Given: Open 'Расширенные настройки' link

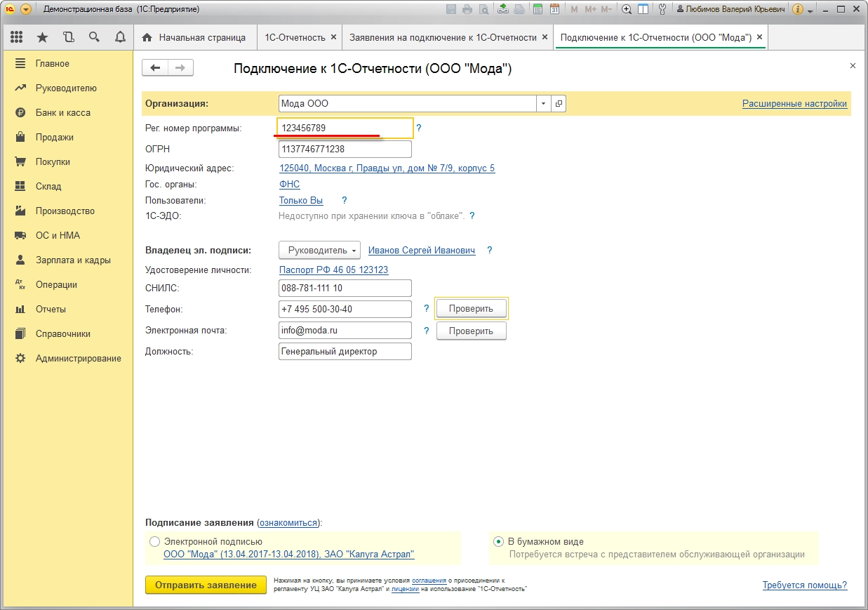Looking at the screenshot, I should pos(794,104).
